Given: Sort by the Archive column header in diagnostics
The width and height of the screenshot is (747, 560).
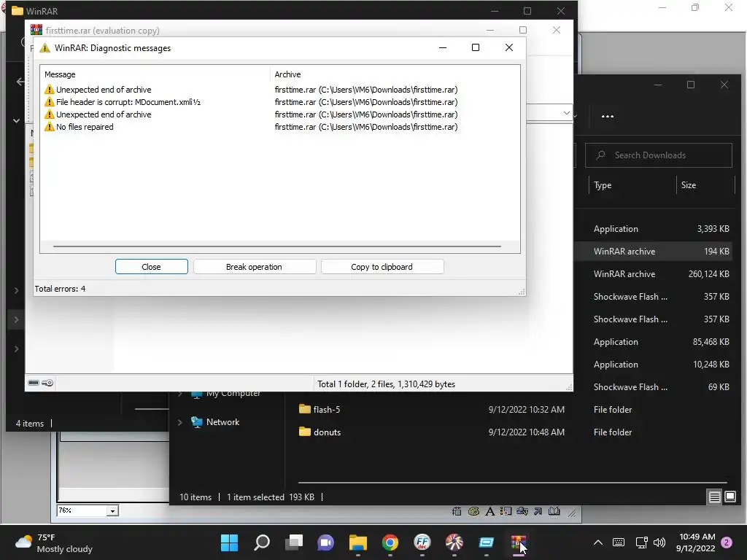Looking at the screenshot, I should (287, 74).
